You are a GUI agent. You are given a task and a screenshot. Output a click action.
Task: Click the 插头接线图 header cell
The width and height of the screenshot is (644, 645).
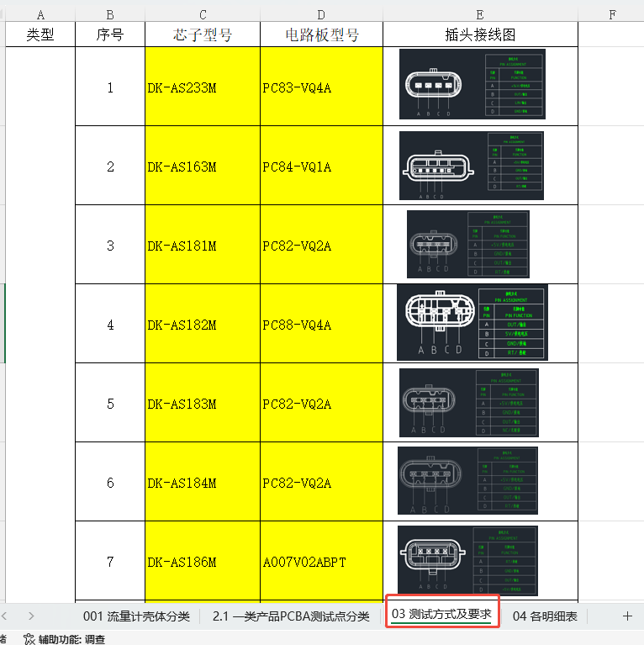tap(480, 34)
